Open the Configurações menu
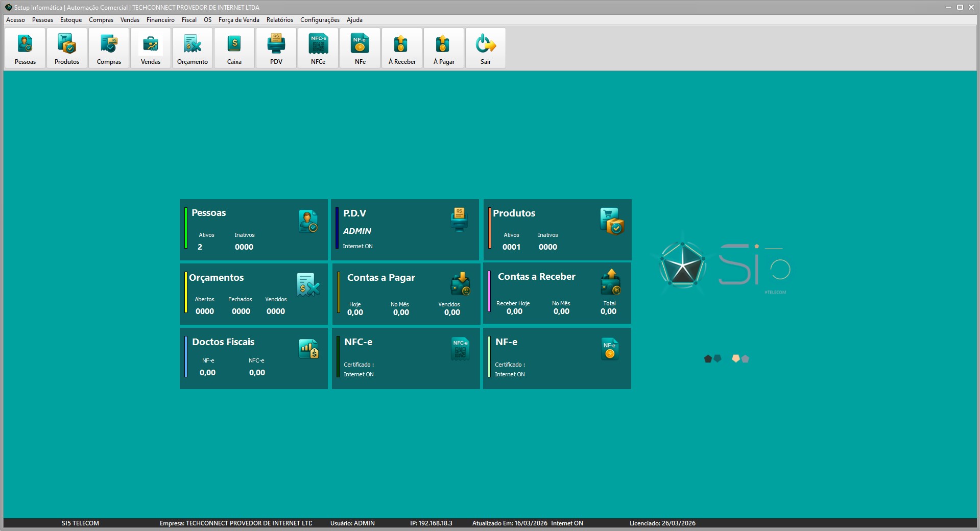Screen dimensions: 980x531 point(320,20)
